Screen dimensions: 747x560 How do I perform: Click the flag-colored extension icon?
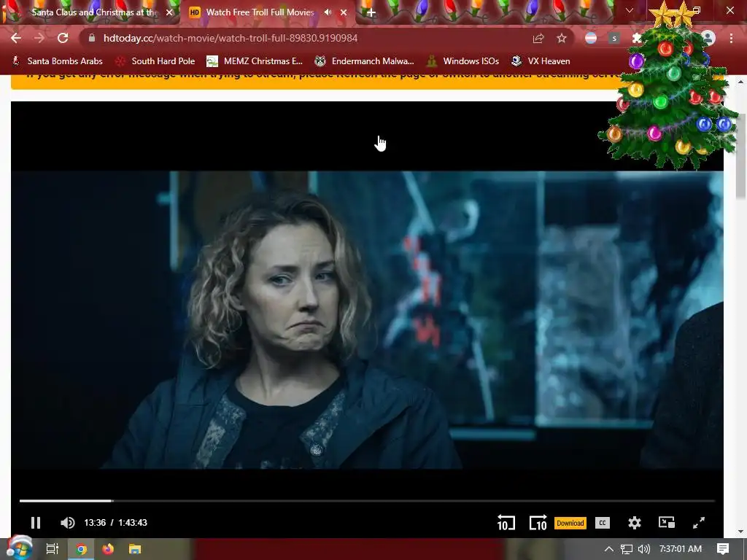(x=591, y=38)
